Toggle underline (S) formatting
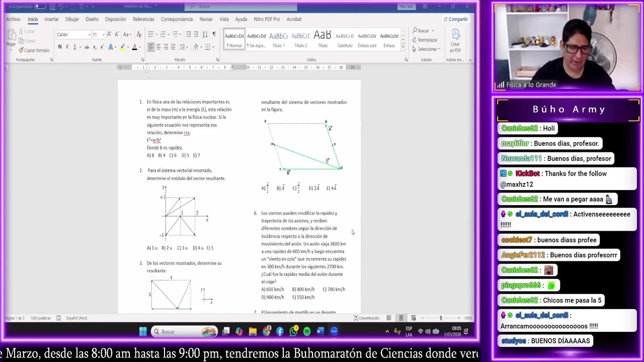644x362 pixels. coord(75,47)
